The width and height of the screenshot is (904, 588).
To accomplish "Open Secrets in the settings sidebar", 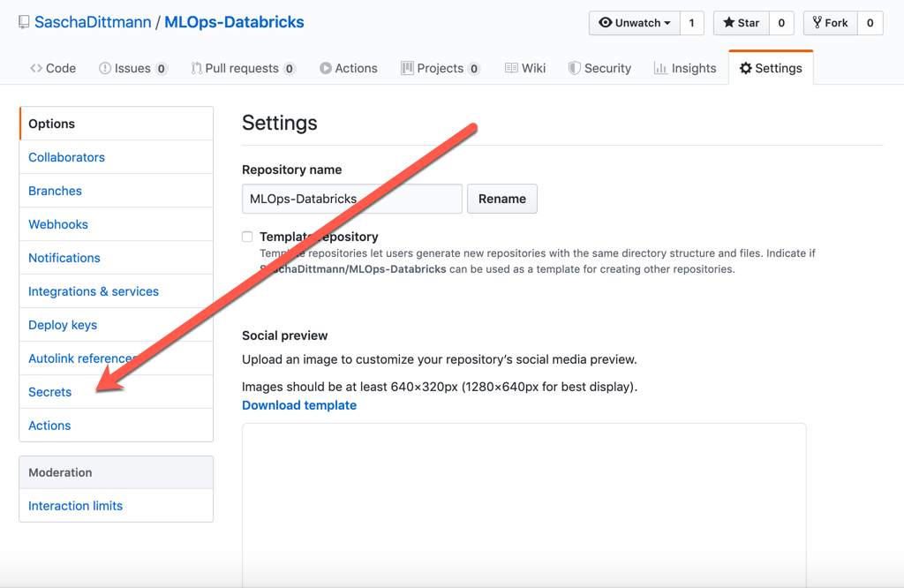I will (116, 392).
